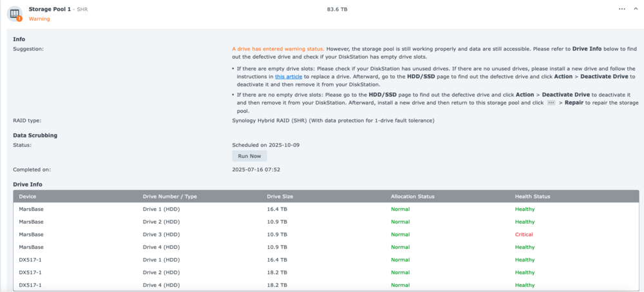The width and height of the screenshot is (644, 292).
Task: Click the Healthy status of DX517-1 Drive 4
Action: coord(525,285)
